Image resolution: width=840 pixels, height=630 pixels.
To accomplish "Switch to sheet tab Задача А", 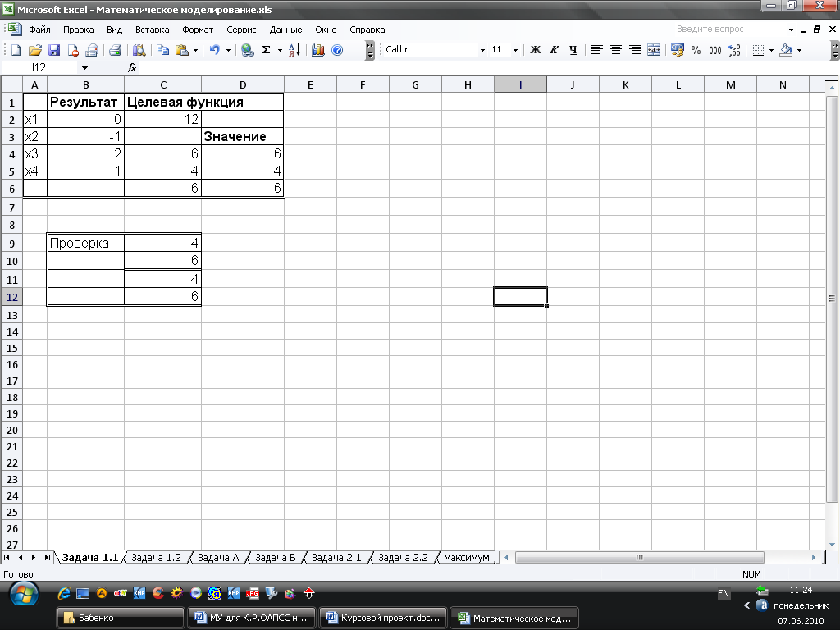I will pos(218,558).
